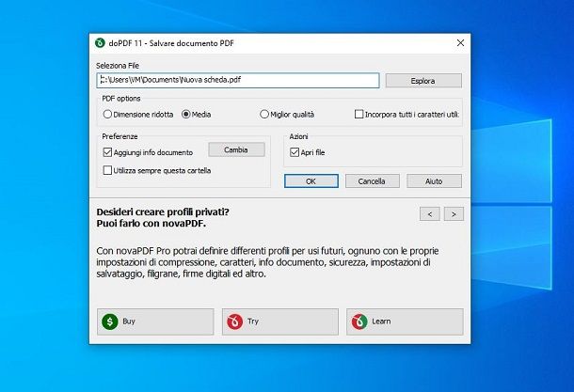The height and width of the screenshot is (392, 574).
Task: Open help with Aiuto button
Action: tap(434, 181)
